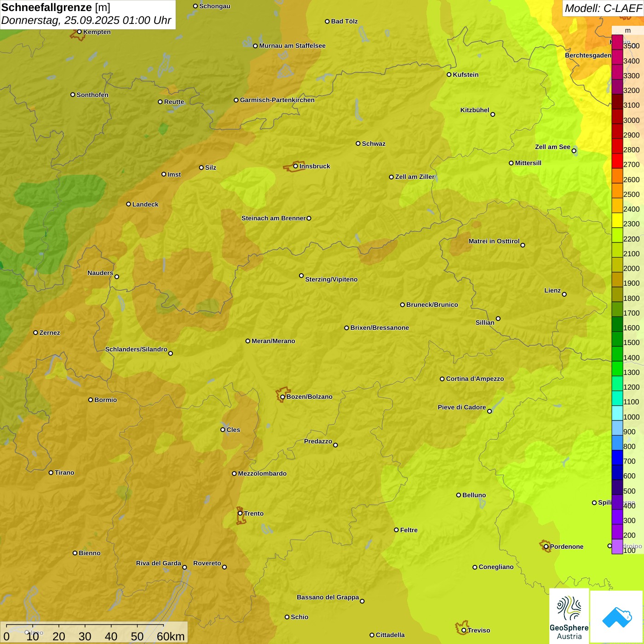This screenshot has width=644, height=644.
Task: Click the Murnau am Staffelsee label
Action: pyautogui.click(x=292, y=46)
